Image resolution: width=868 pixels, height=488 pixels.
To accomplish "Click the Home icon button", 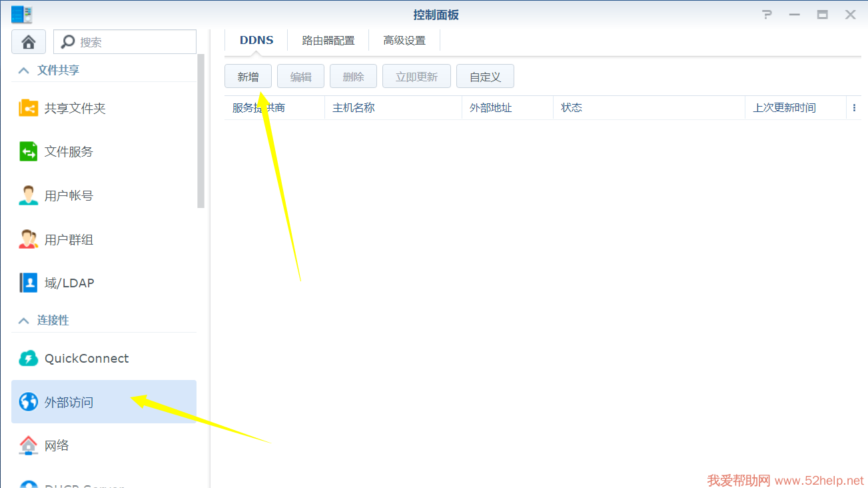I will click(29, 42).
